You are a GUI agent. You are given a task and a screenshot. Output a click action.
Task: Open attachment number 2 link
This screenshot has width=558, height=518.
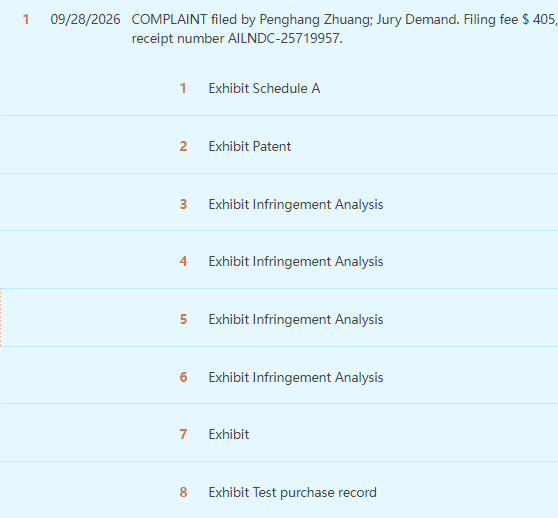click(x=183, y=146)
